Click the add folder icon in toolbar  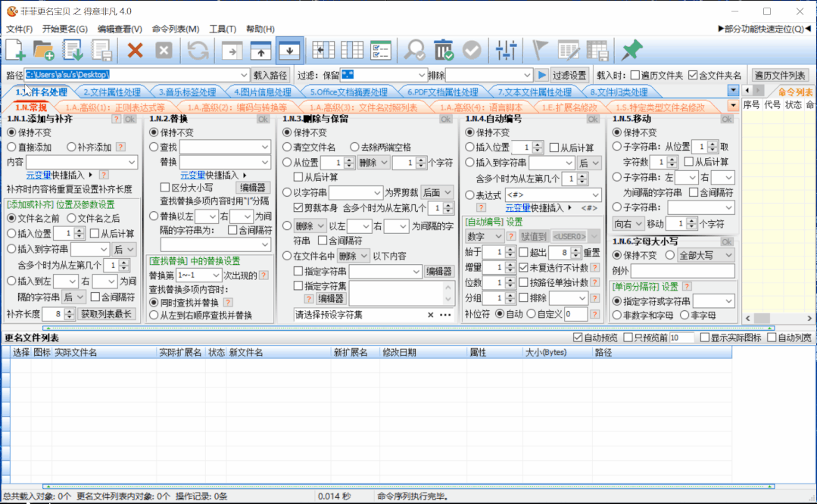coord(44,50)
